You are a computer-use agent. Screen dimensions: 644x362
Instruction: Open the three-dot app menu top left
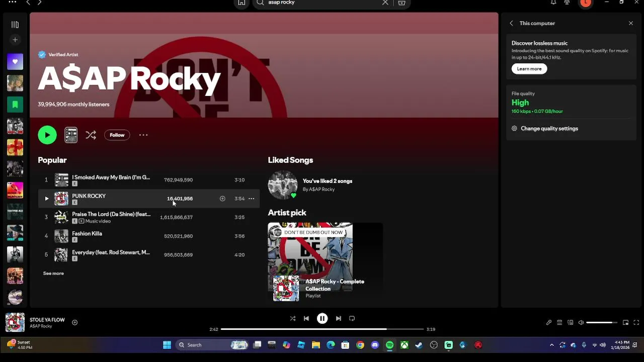point(13,2)
